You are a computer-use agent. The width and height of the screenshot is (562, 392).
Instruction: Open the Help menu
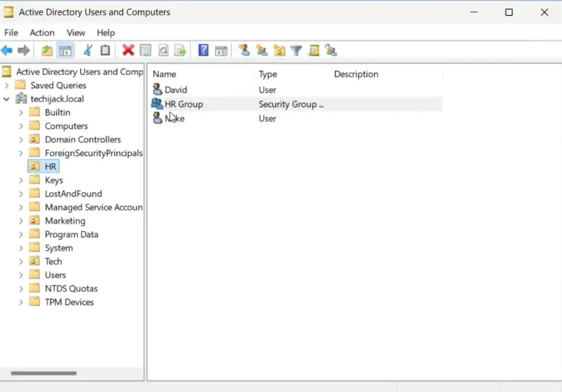click(105, 32)
